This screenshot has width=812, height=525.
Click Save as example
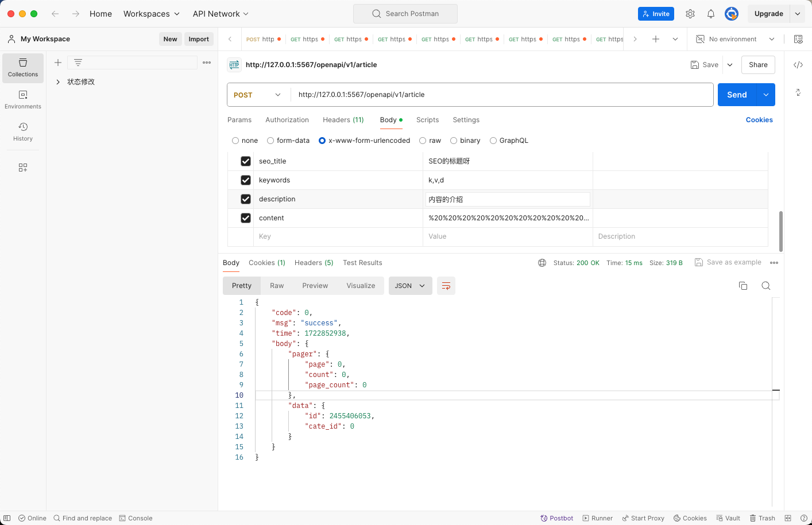(728, 262)
